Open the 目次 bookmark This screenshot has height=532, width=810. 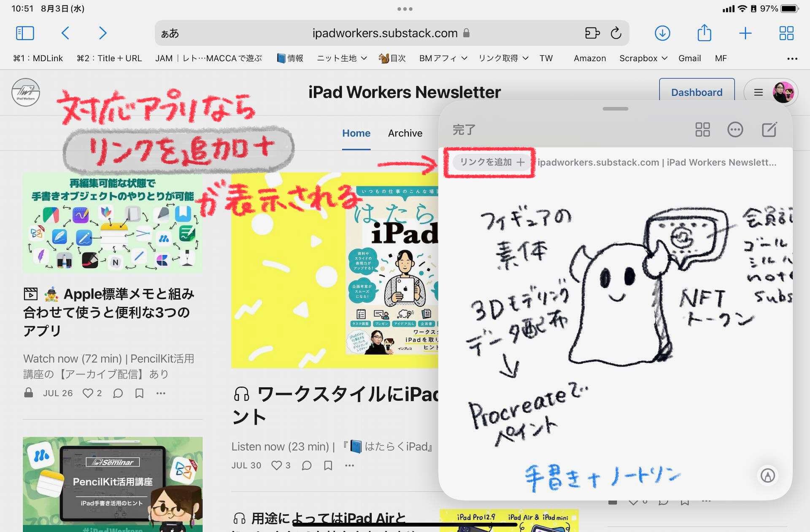(x=392, y=58)
